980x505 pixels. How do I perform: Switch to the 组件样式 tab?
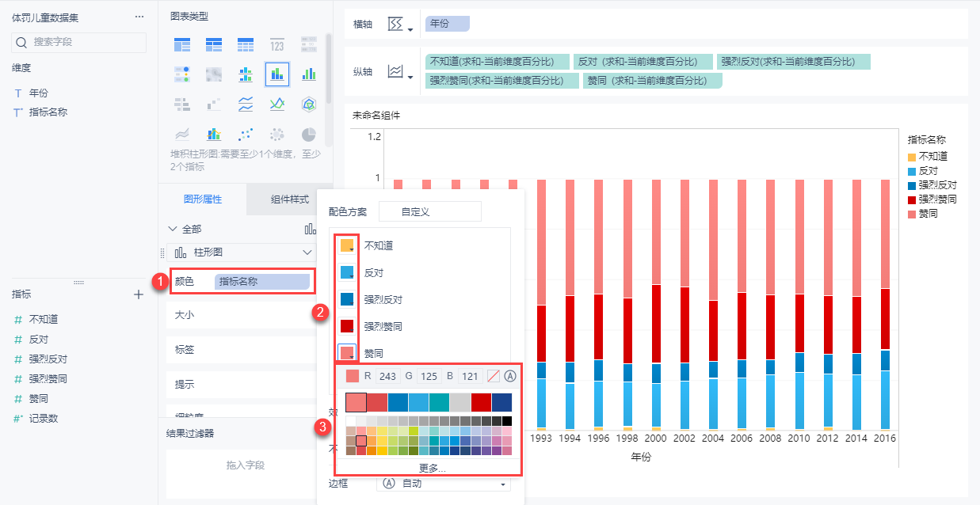(289, 199)
